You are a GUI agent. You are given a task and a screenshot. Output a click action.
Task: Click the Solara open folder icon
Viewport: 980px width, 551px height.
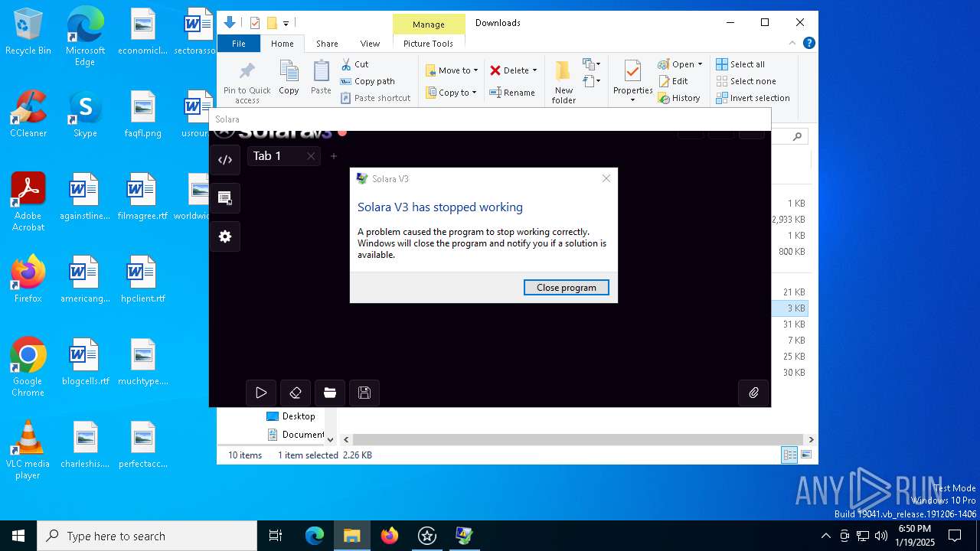pos(330,393)
